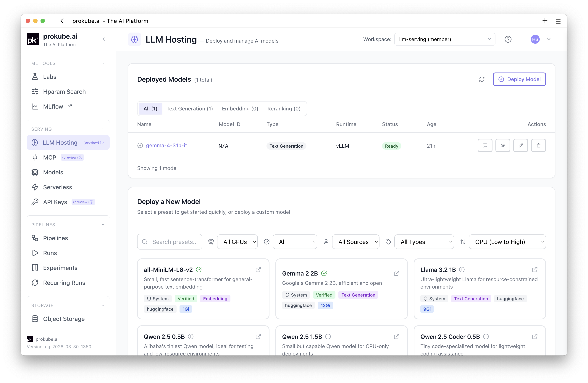Edit the gemma-4-31b-it deployment
The height and width of the screenshot is (383, 588).
(x=520, y=146)
